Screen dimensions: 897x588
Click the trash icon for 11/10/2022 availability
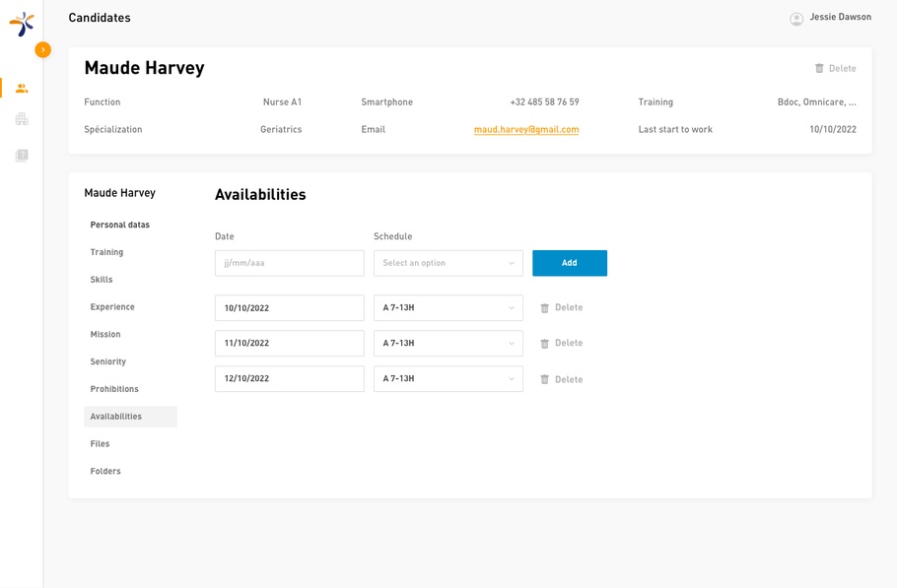[x=544, y=344]
